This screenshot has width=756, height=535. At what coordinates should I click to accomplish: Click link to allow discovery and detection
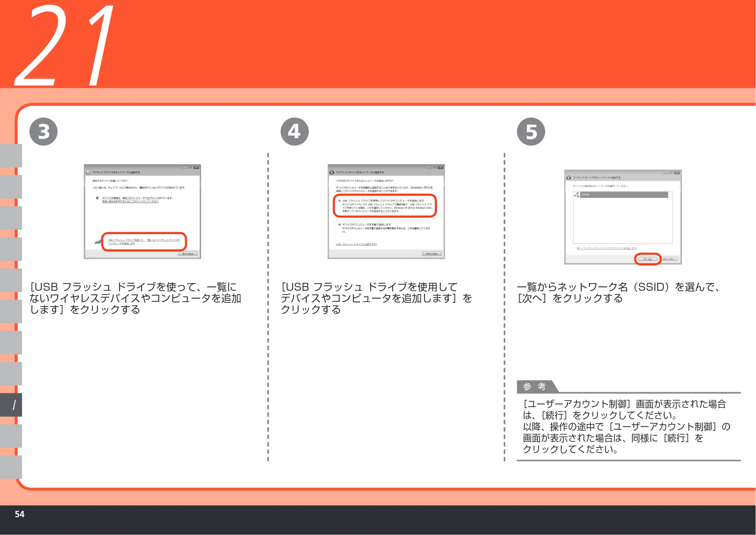(x=130, y=202)
